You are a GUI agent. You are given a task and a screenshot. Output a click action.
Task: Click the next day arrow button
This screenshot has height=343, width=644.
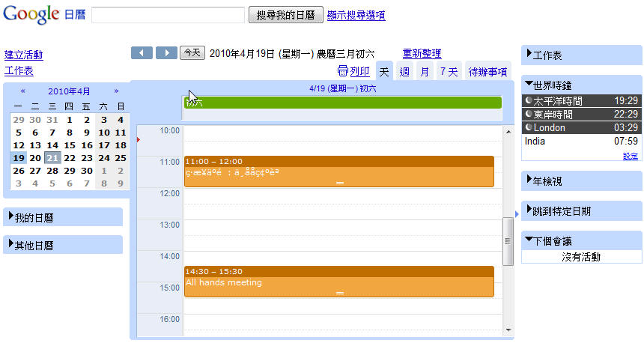[166, 53]
